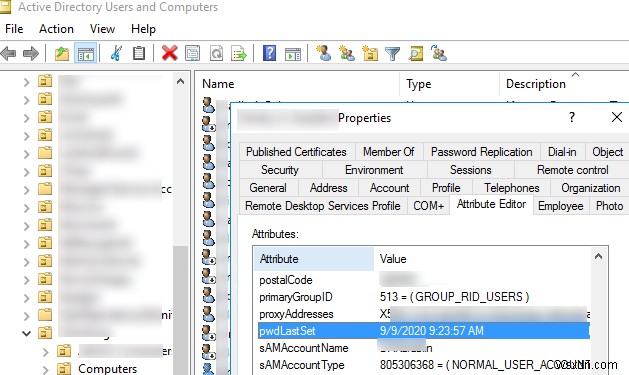Click the Find objects toolbar icon
This screenshot has width=629, height=375.
pyautogui.click(x=416, y=53)
